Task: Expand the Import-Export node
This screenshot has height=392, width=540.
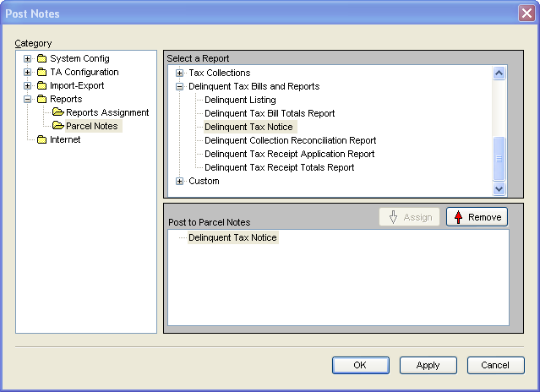Action: (28, 85)
